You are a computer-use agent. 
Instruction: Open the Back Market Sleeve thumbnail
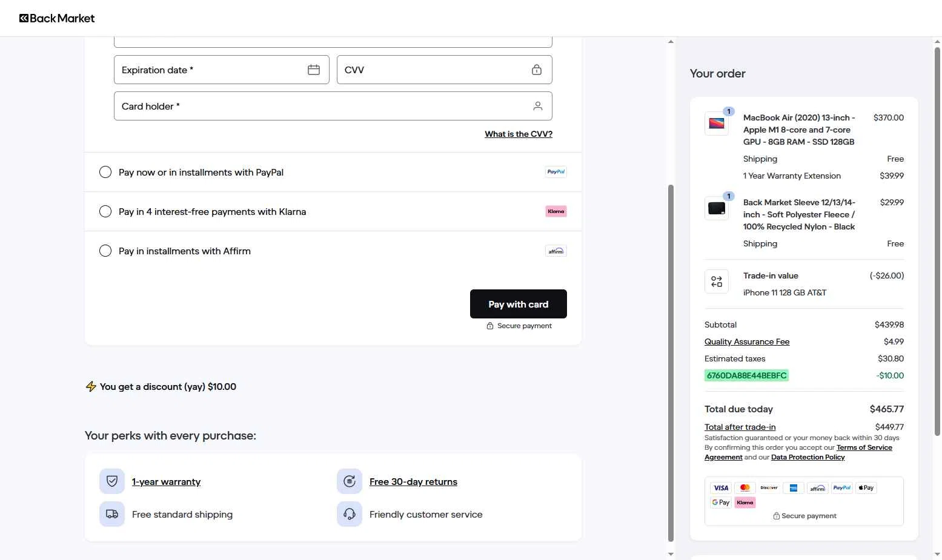tap(717, 208)
